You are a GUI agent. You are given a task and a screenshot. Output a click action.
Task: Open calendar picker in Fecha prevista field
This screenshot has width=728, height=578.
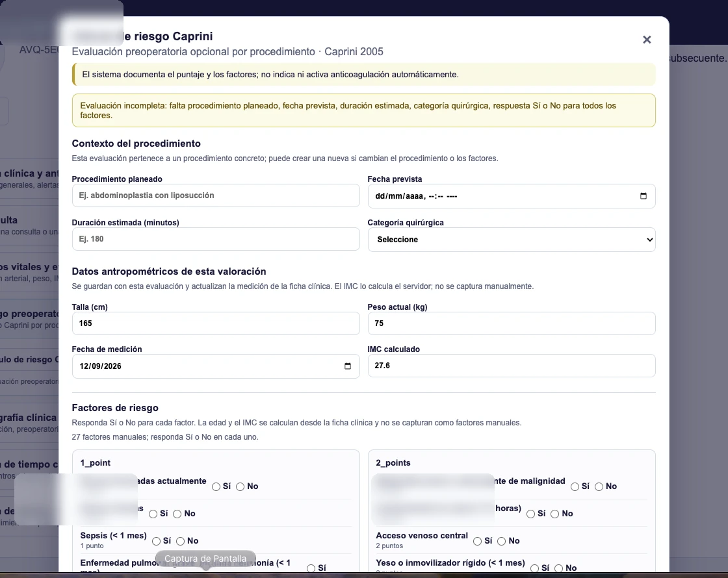coord(643,195)
